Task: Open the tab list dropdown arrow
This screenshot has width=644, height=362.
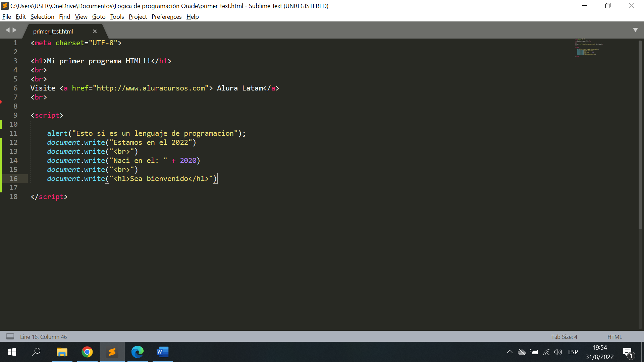Action: coord(635,30)
